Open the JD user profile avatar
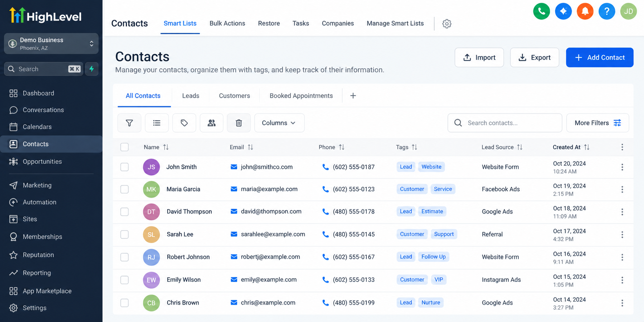The image size is (644, 322). click(628, 11)
